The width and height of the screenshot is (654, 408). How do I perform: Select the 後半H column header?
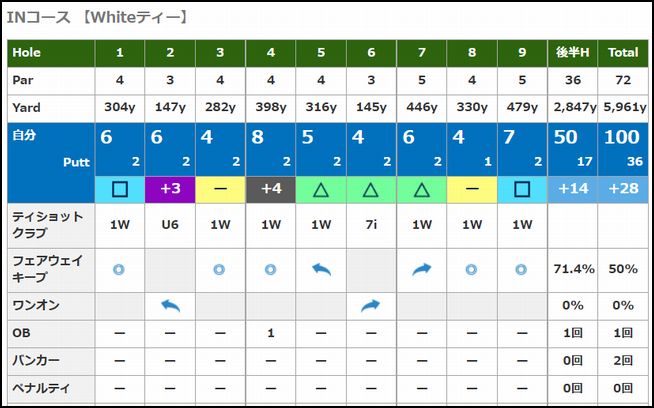572,53
